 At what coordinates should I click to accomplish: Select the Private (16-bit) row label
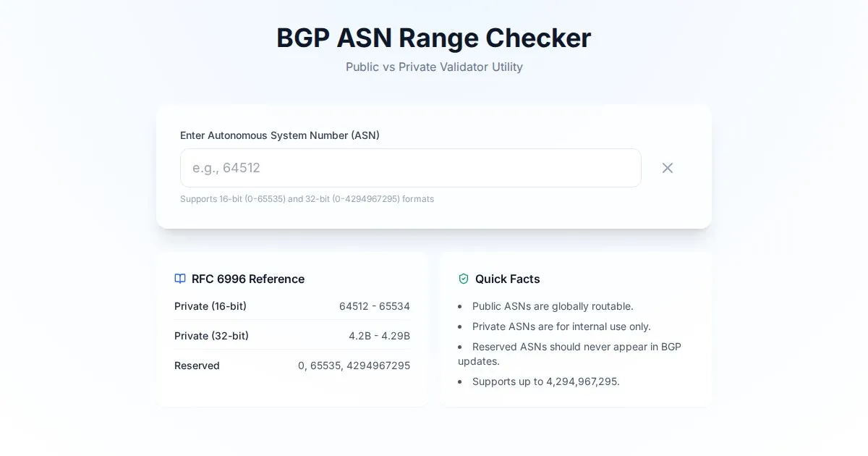click(210, 306)
